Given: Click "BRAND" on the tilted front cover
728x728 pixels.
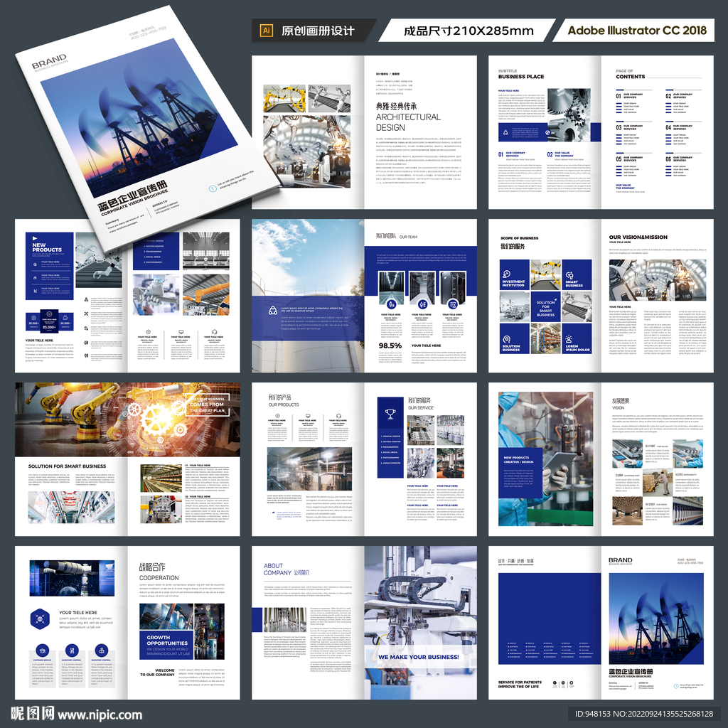Looking at the screenshot, I should (x=49, y=62).
